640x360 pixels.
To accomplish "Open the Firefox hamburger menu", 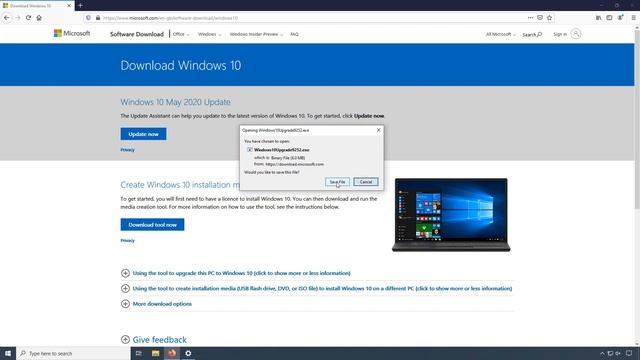I will 633,18.
